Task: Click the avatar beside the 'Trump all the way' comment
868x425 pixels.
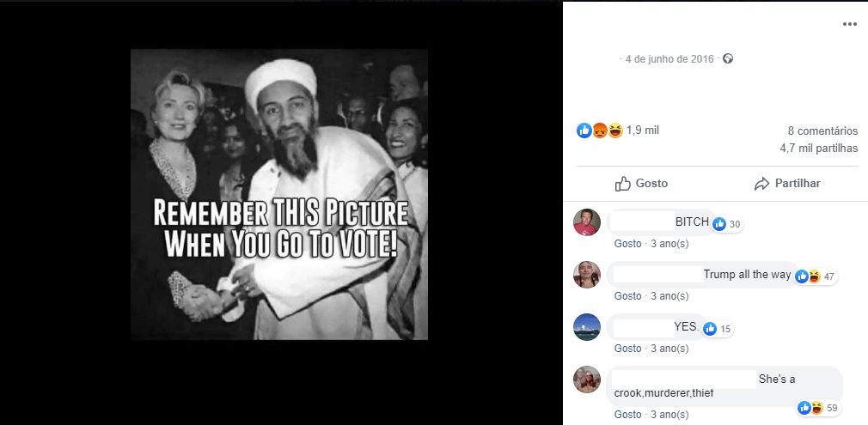Action: pyautogui.click(x=587, y=275)
